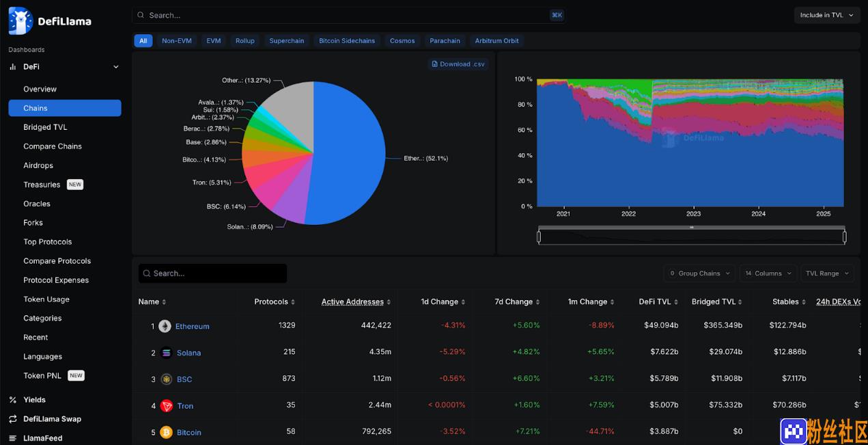
Task: Select the Parachain filter tab
Action: pyautogui.click(x=445, y=41)
